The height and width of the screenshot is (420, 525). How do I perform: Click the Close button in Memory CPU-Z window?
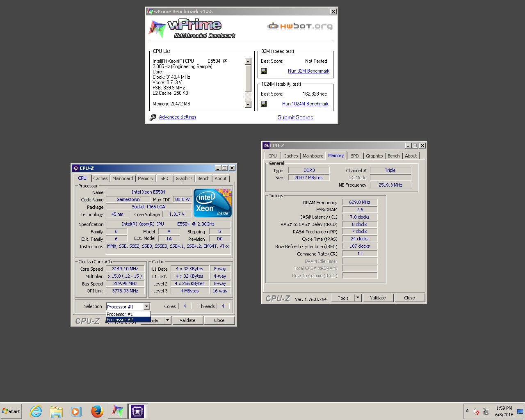coord(409,298)
